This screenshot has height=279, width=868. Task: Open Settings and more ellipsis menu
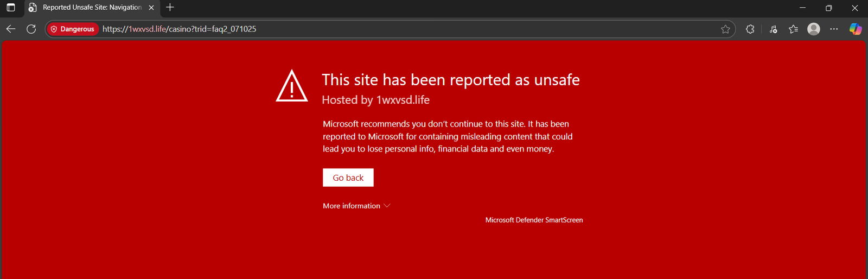pos(834,29)
